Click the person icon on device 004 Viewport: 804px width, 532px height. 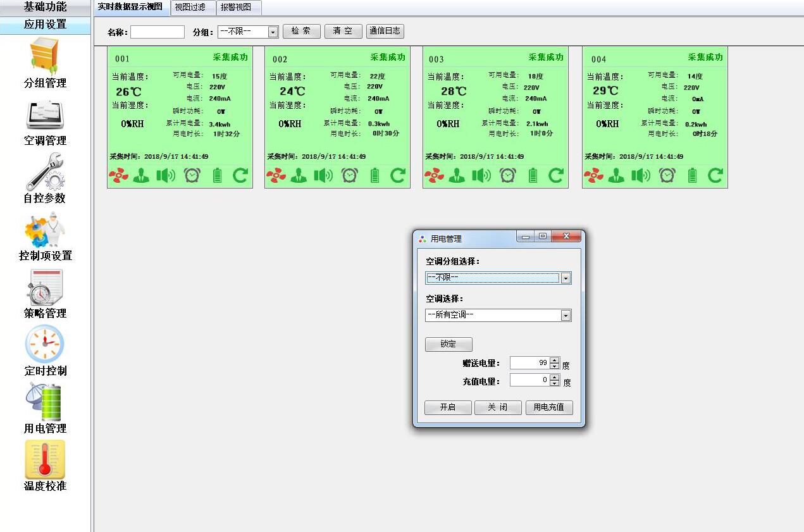click(x=615, y=175)
